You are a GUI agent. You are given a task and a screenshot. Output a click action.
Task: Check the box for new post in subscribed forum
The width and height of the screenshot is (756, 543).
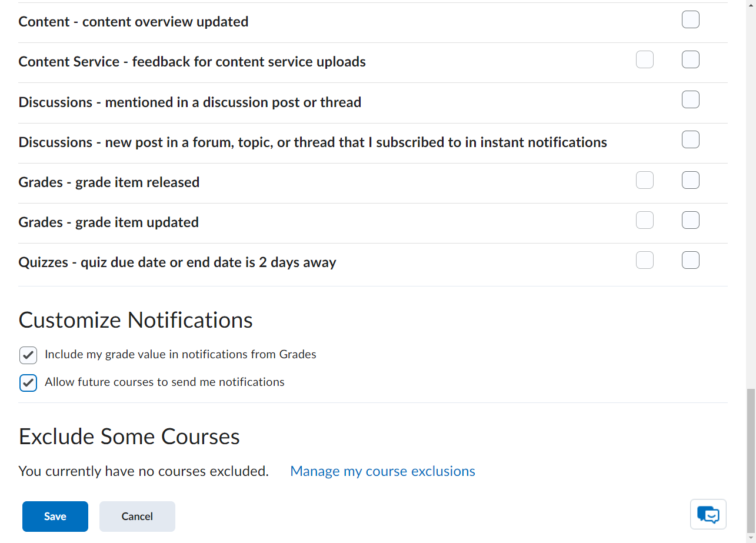tap(691, 139)
